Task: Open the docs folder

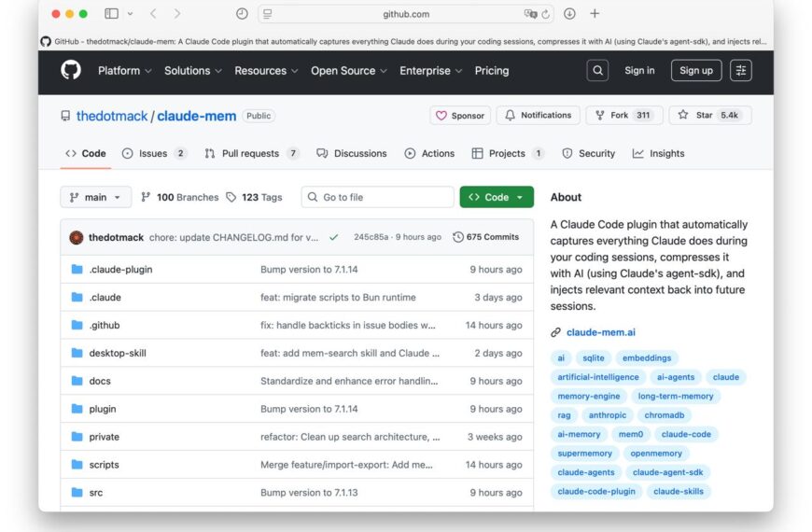Action: [x=100, y=381]
